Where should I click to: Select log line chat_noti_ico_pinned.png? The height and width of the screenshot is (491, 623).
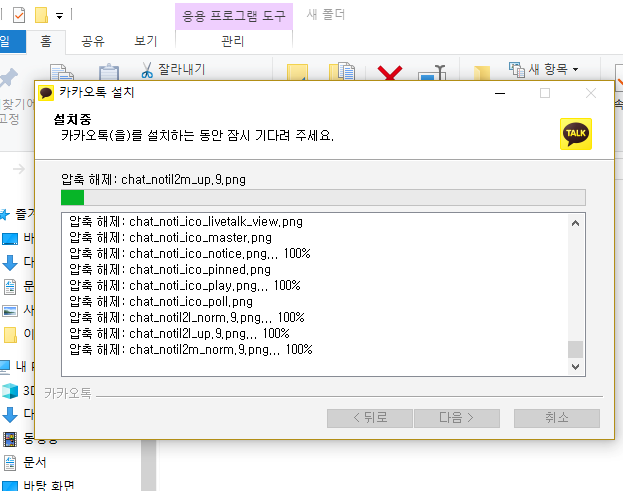point(170,270)
